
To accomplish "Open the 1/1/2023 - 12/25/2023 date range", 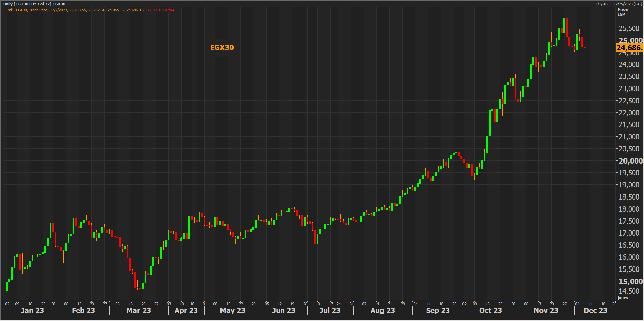I will tap(618, 4).
